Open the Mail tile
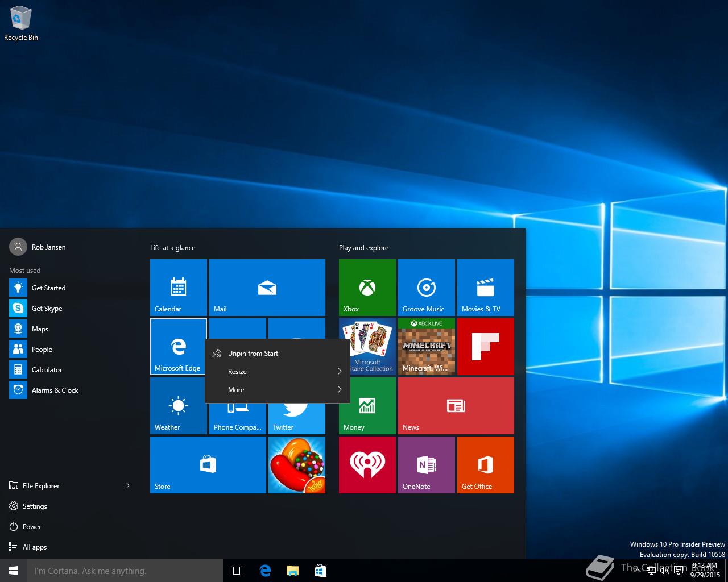Viewport: 728px width, 582px height. 267,288
